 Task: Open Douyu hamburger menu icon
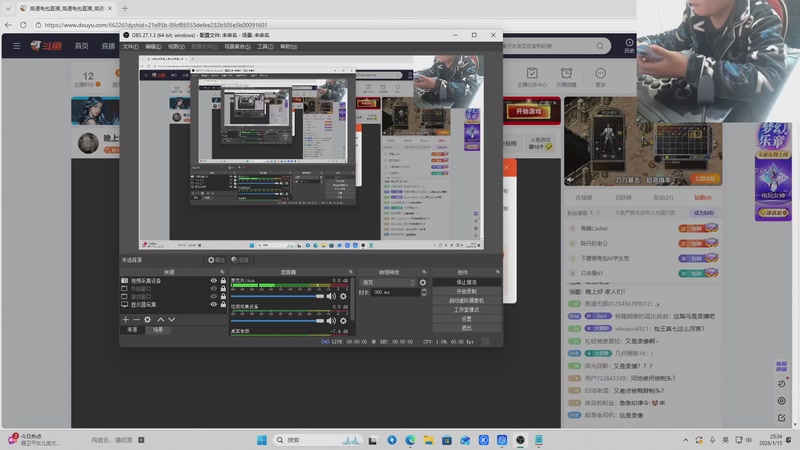[16, 46]
